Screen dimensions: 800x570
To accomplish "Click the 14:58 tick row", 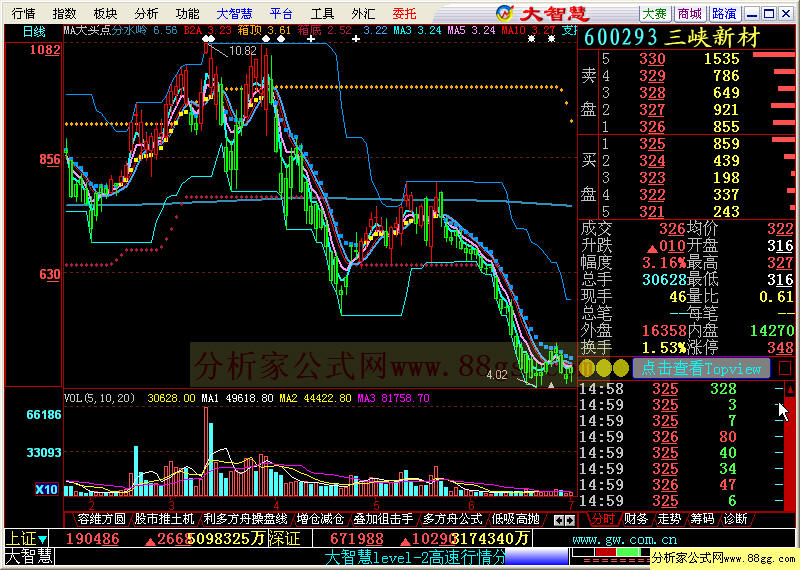I will [681, 389].
